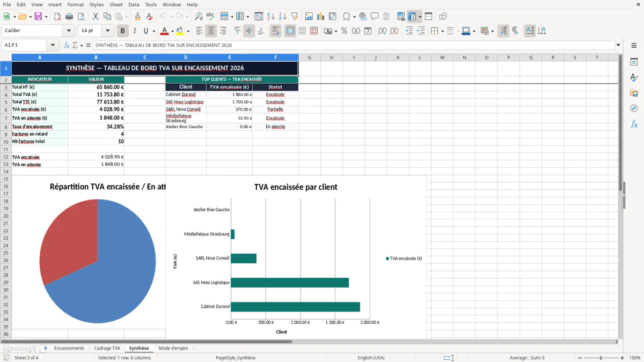This screenshot has width=644, height=362.
Task: Click the Cut scissors icon
Action: pos(95,17)
